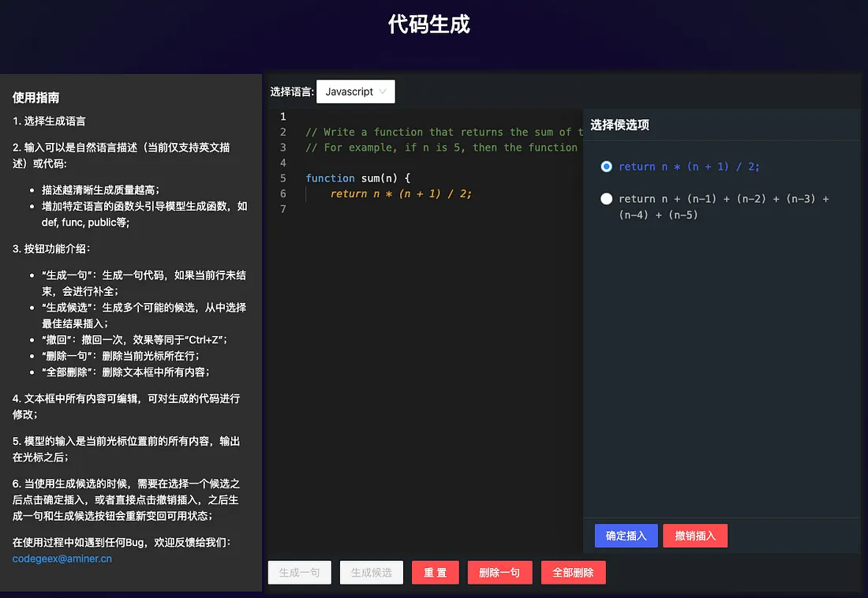
Task: Click line number 7 in the editor
Action: tap(282, 209)
